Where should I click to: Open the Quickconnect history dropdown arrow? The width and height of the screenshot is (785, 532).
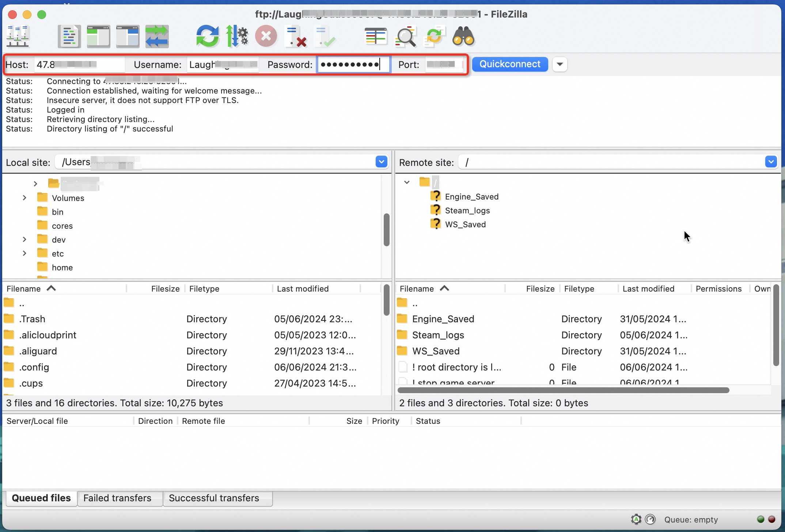[x=560, y=64]
